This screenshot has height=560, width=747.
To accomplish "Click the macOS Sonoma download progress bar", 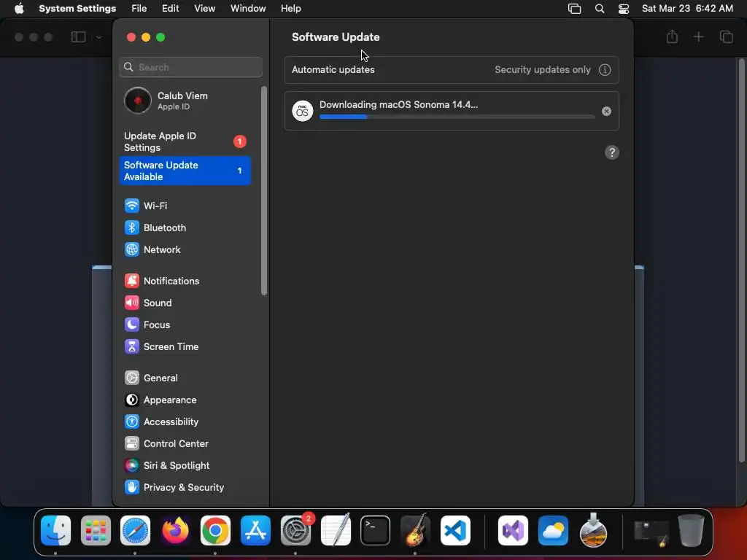I will 457,117.
